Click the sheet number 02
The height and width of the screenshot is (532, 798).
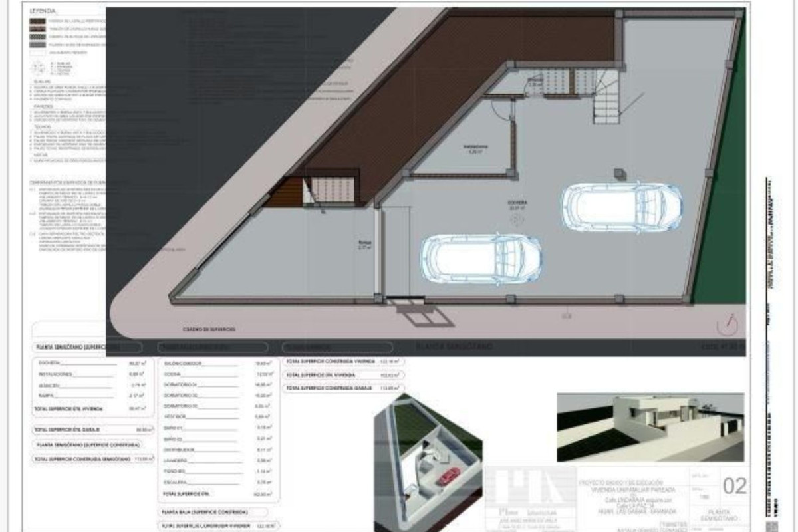(734, 486)
